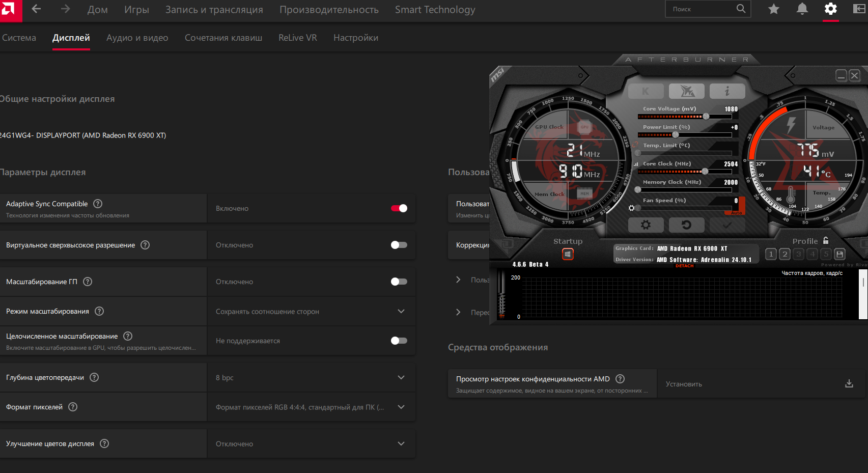Viewport: 868px width, 473px height.
Task: Click the search magnifier icon
Action: pos(741,9)
